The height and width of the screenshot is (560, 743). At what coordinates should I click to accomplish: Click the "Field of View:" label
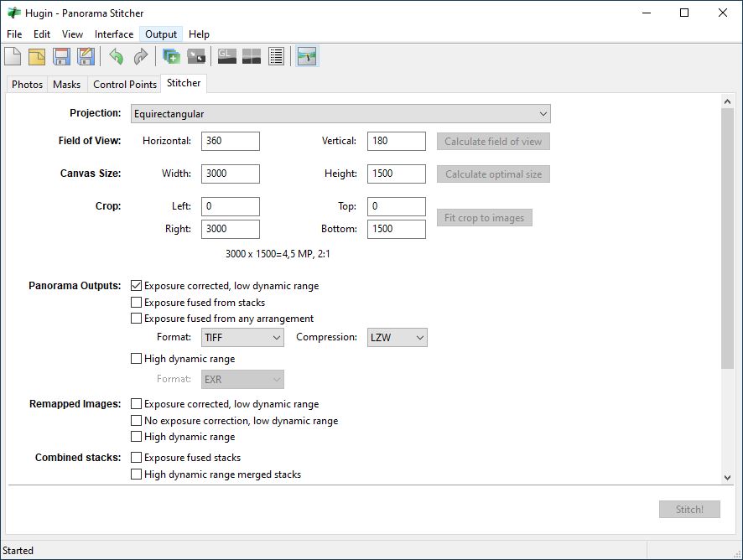pyautogui.click(x=90, y=141)
